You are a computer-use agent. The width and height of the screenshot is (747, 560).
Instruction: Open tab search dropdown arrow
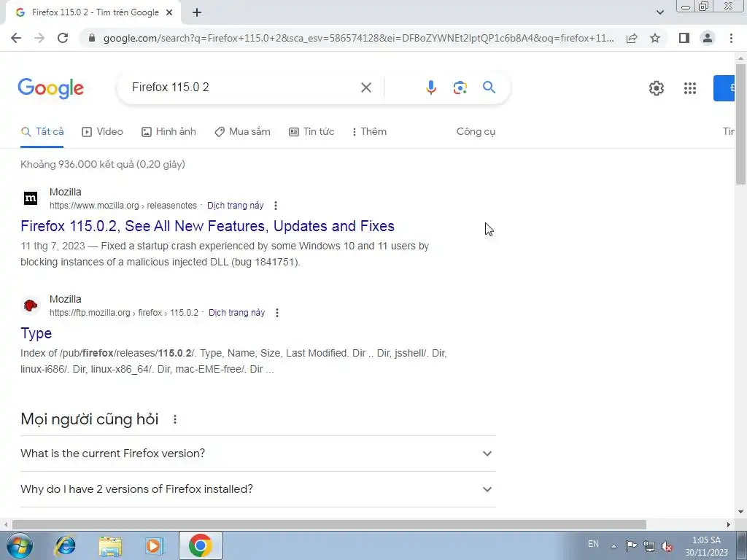coord(659,12)
